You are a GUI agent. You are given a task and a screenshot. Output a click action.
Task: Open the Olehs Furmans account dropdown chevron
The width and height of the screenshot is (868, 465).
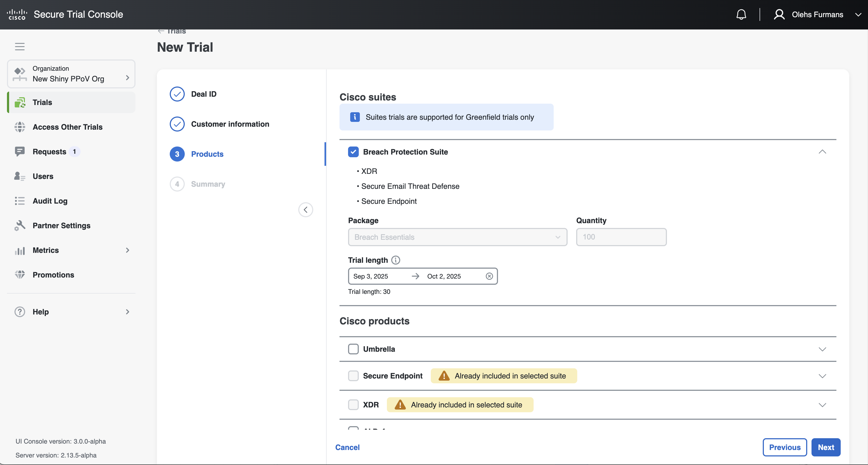click(x=858, y=15)
